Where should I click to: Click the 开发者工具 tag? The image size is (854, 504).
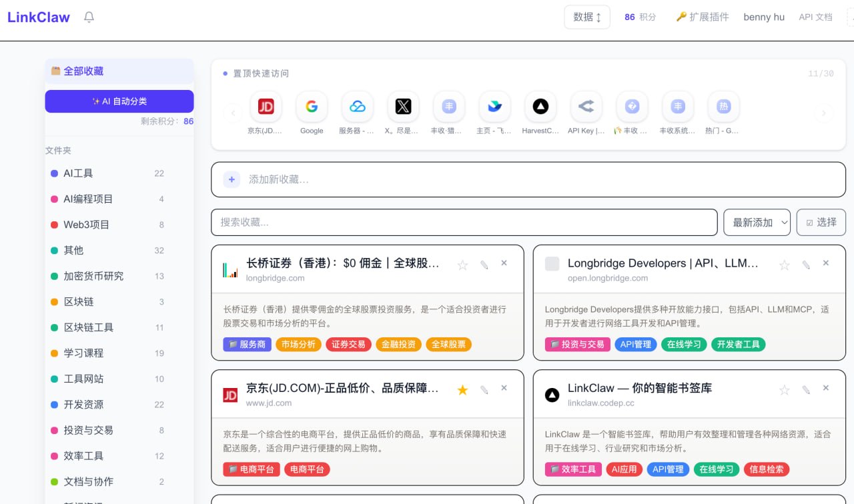739,345
